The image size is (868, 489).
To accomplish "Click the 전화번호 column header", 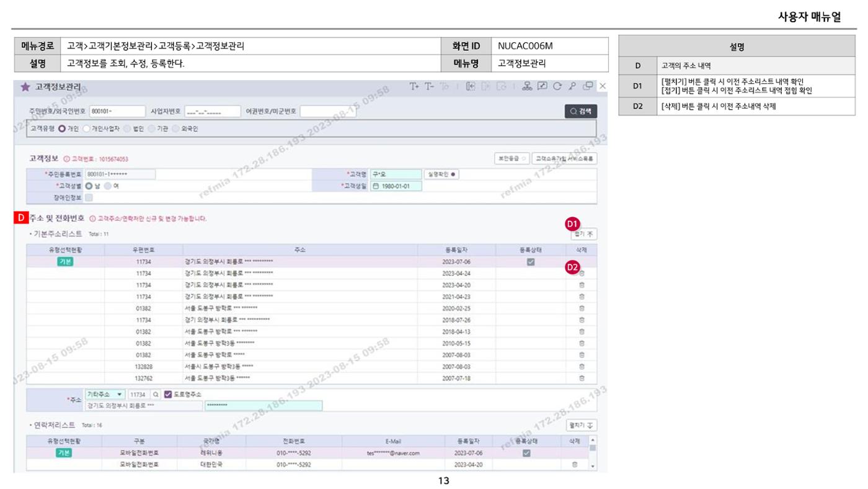I will click(293, 441).
